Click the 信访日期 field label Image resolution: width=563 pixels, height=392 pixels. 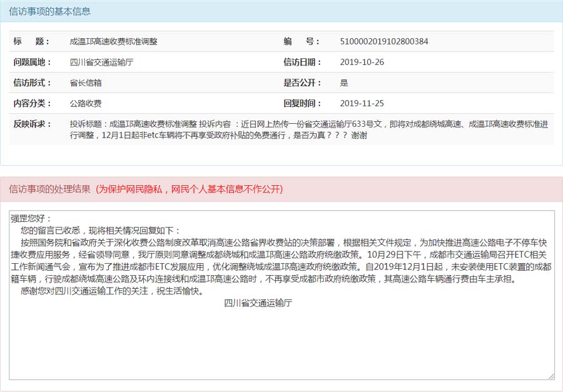[302, 63]
